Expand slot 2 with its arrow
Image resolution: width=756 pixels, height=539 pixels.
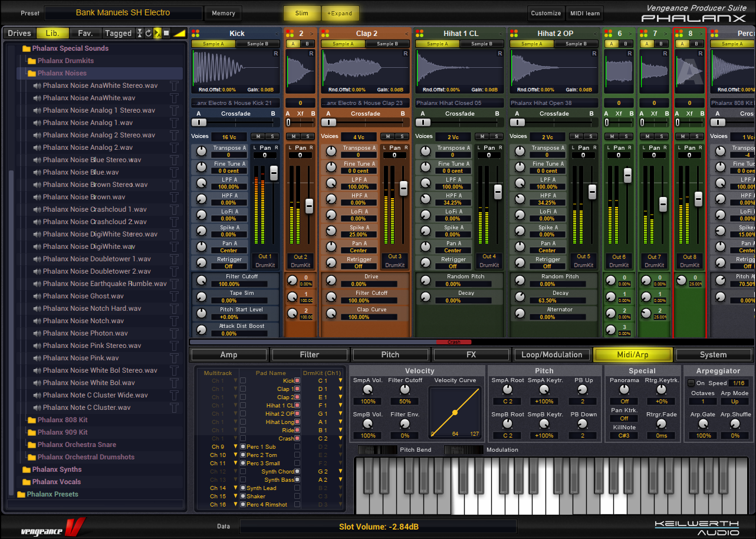point(312,34)
